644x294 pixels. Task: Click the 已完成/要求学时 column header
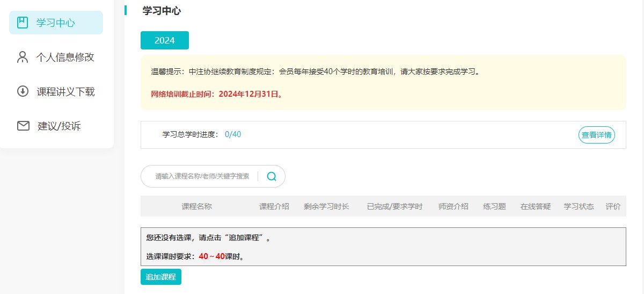[x=394, y=206]
